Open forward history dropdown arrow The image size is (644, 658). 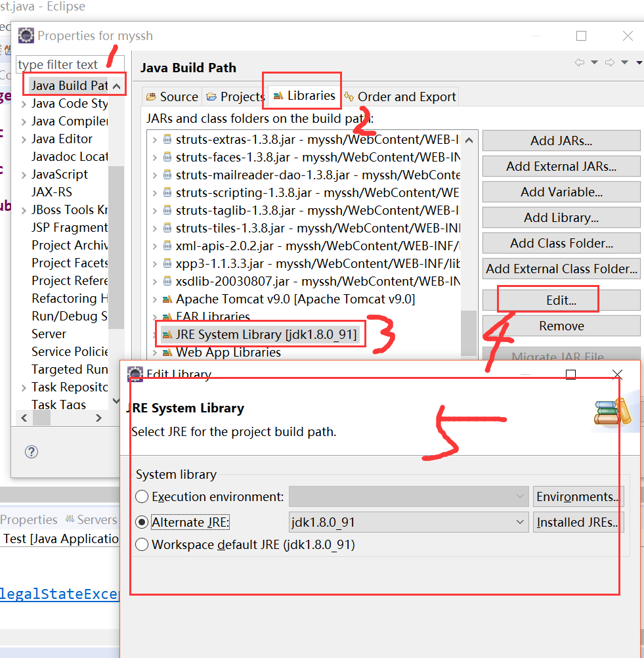(x=625, y=62)
